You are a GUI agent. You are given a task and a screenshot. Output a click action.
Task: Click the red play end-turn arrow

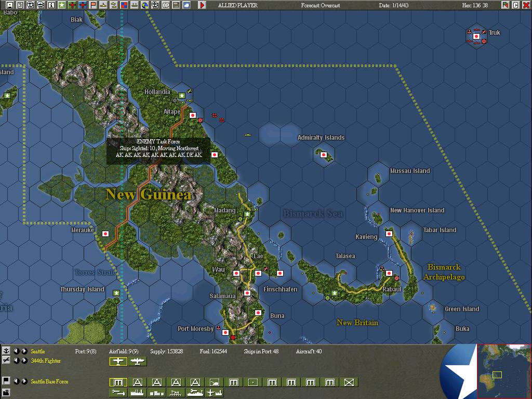(202, 5)
